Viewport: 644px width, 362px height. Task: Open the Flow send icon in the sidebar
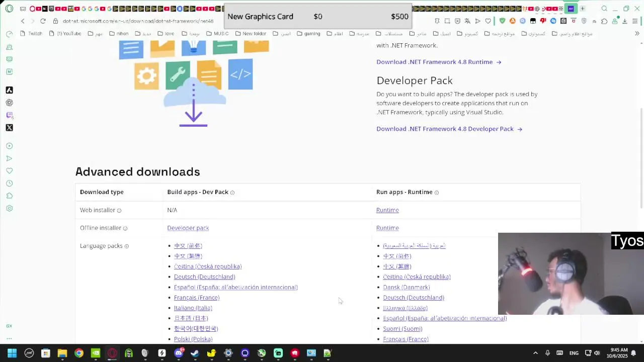pyautogui.click(x=9, y=158)
